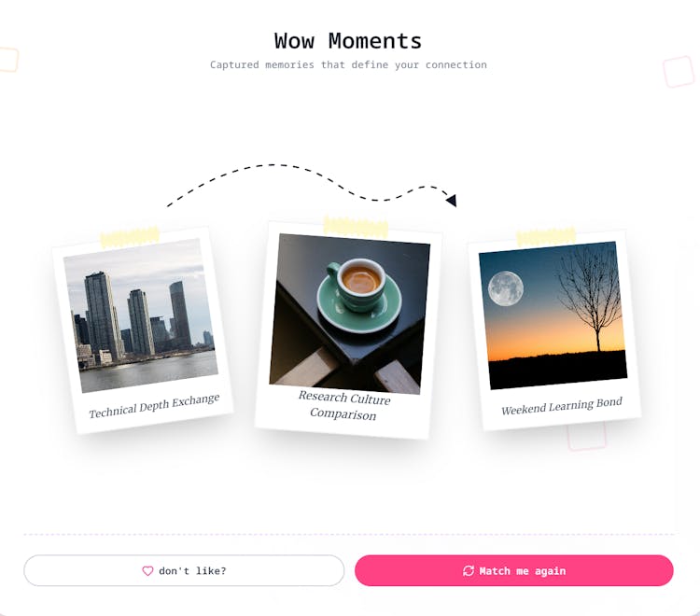
Task: Select the Research Culture Comparison caption
Action: tap(343, 405)
